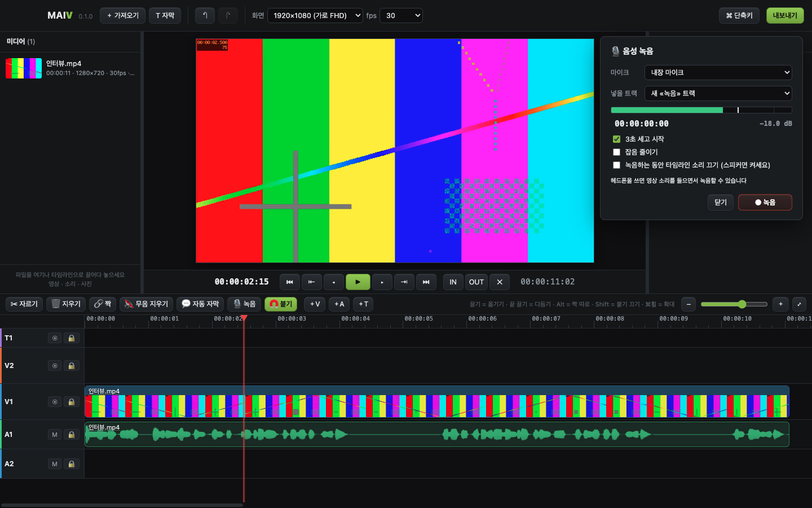The width and height of the screenshot is (812, 508).
Task: Open the 화면 resolution dropdown
Action: point(315,15)
